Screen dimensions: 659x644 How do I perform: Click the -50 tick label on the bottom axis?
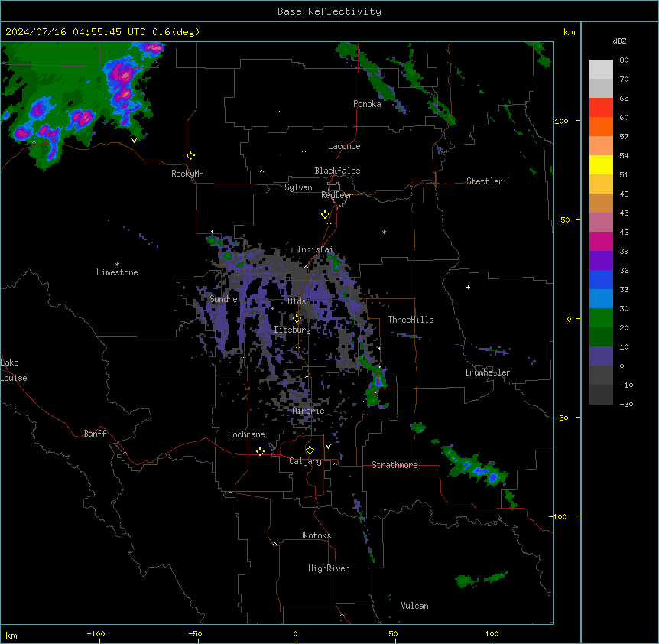click(x=195, y=633)
